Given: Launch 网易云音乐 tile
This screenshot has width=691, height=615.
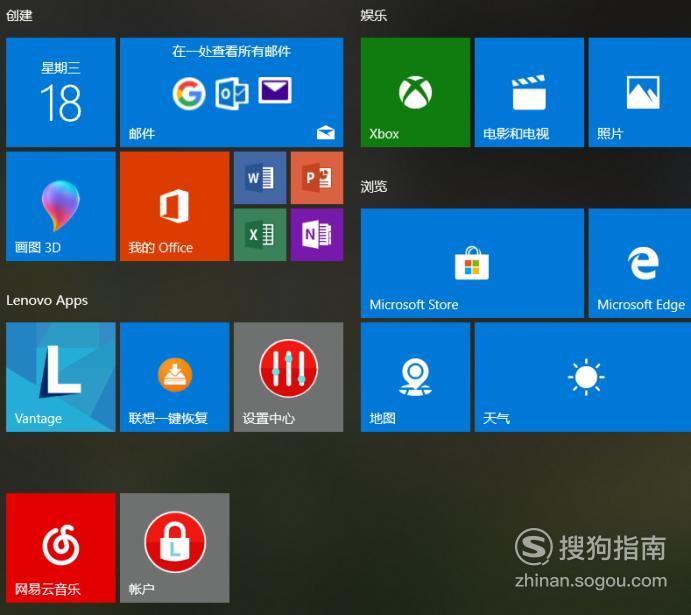Looking at the screenshot, I should click(x=61, y=548).
